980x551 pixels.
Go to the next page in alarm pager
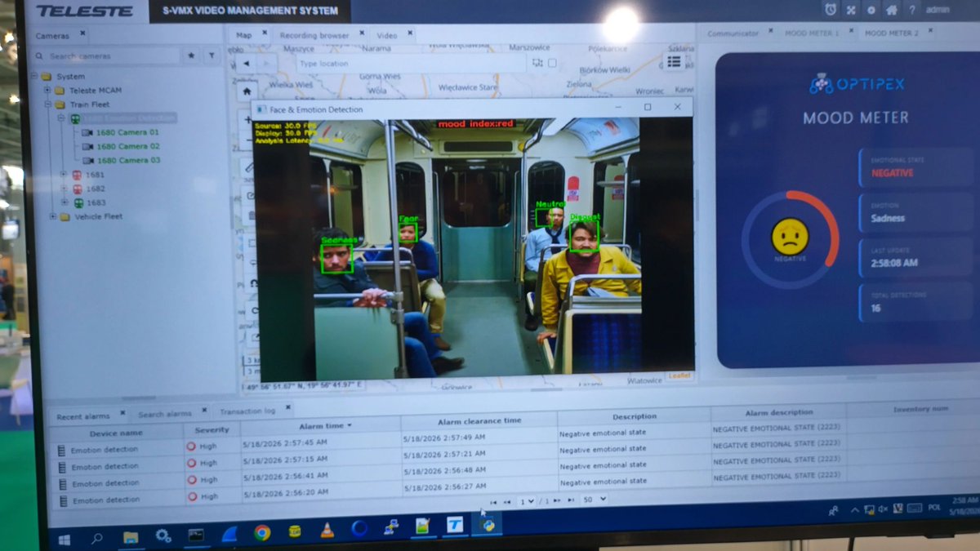[x=557, y=500]
